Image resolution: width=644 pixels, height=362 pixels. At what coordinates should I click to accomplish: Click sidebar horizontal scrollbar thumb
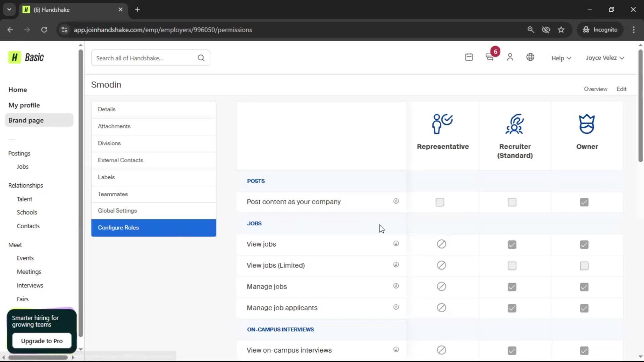(38, 357)
